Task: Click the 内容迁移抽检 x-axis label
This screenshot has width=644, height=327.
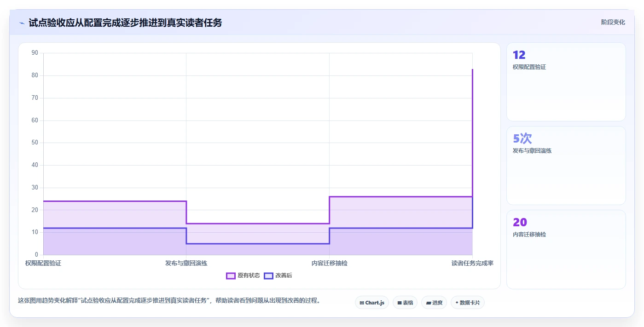Action: 329,264
